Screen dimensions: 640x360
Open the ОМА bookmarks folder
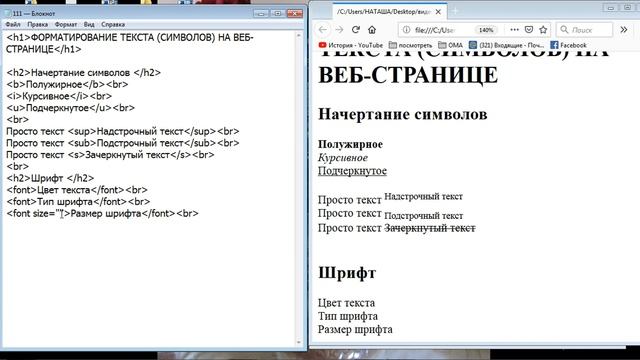coord(450,45)
